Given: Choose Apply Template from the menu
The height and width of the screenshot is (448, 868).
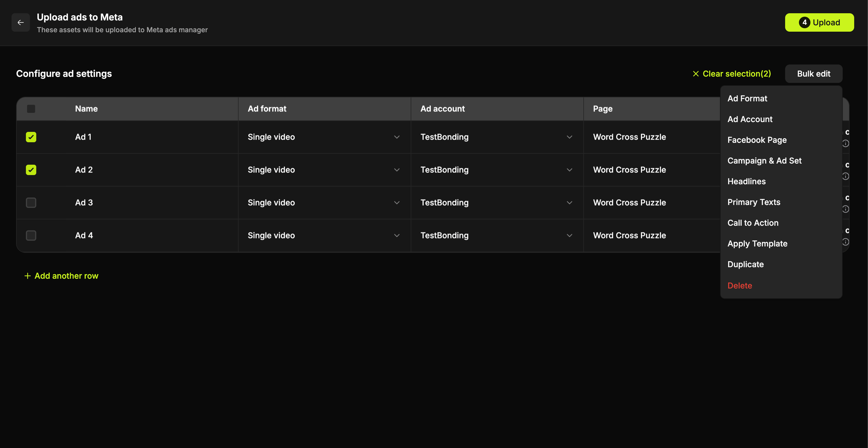Looking at the screenshot, I should (x=781, y=244).
